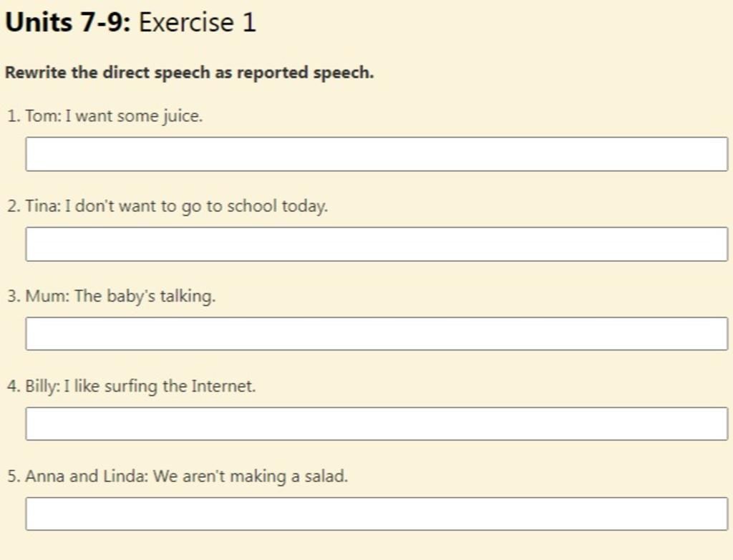Click the sentence 'I want some juice.'
The width and height of the screenshot is (733, 560).
click(134, 115)
